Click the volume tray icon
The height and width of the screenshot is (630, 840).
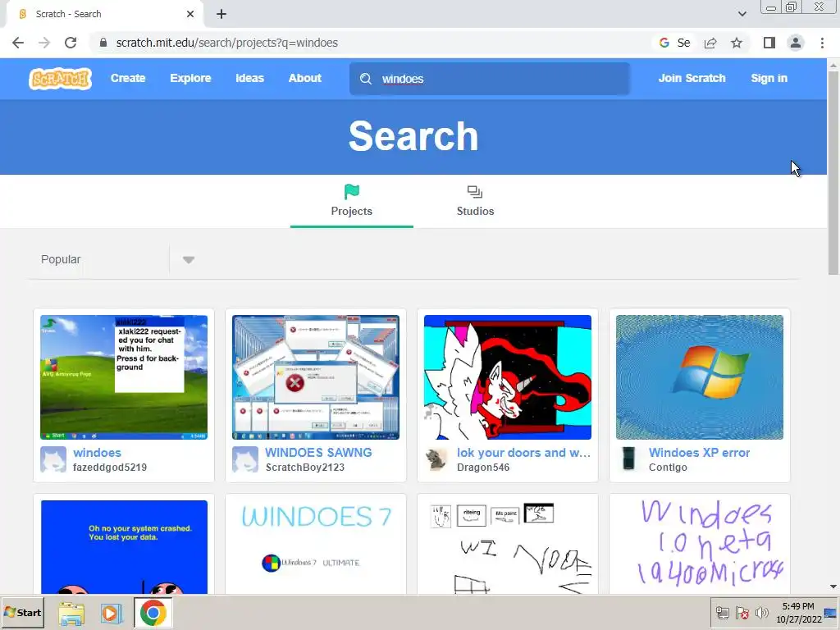point(761,613)
